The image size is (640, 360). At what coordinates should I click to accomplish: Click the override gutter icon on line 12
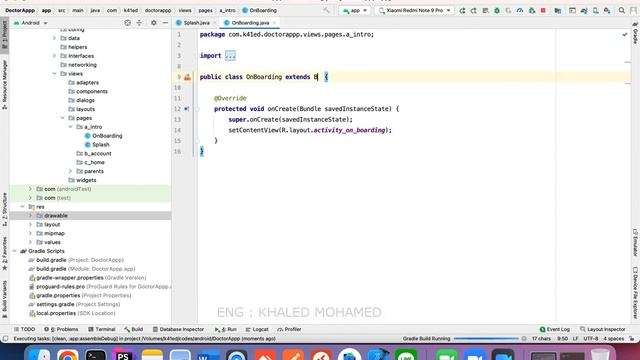coord(187,109)
